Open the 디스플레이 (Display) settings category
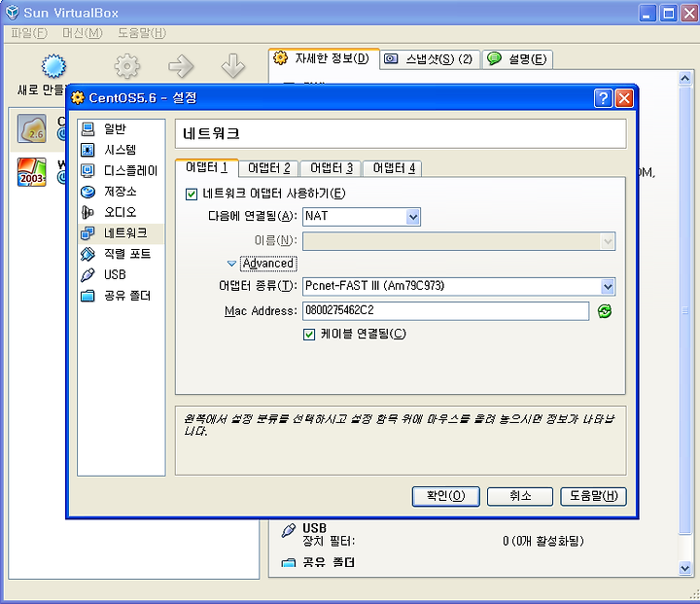The height and width of the screenshot is (604, 700). click(x=121, y=170)
